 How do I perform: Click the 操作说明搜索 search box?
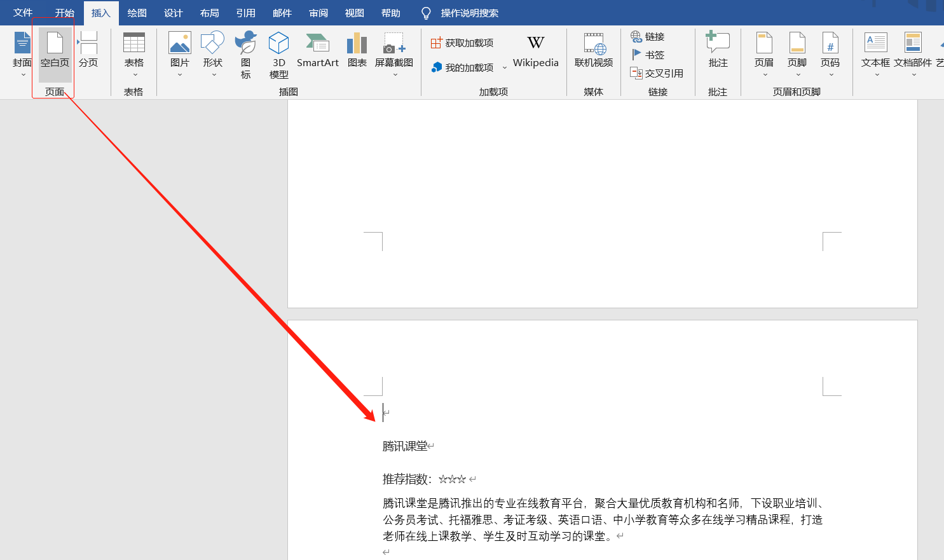click(x=469, y=13)
